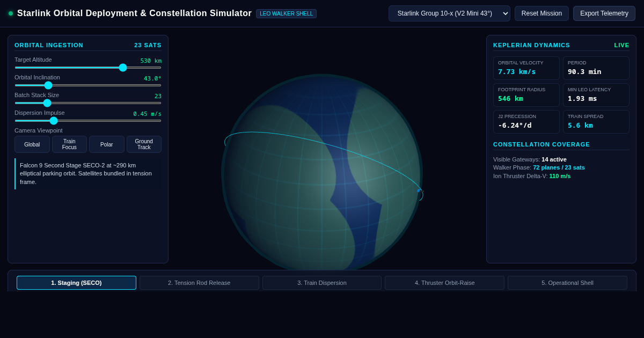Click the ORBITAL INGESTION heading
This screenshot has width=644, height=338.
(x=49, y=45)
